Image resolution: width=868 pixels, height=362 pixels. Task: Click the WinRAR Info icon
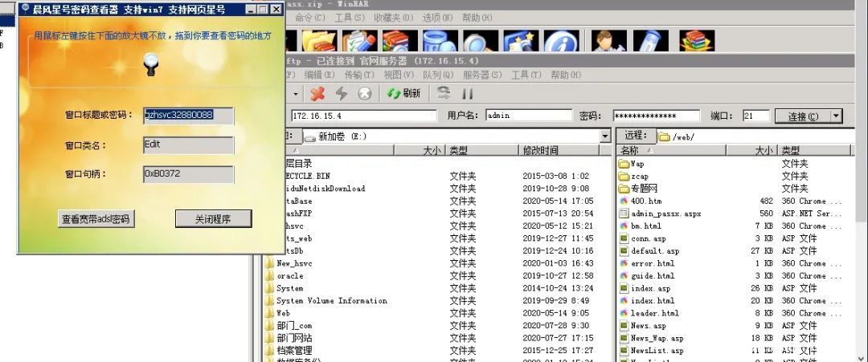click(x=561, y=42)
